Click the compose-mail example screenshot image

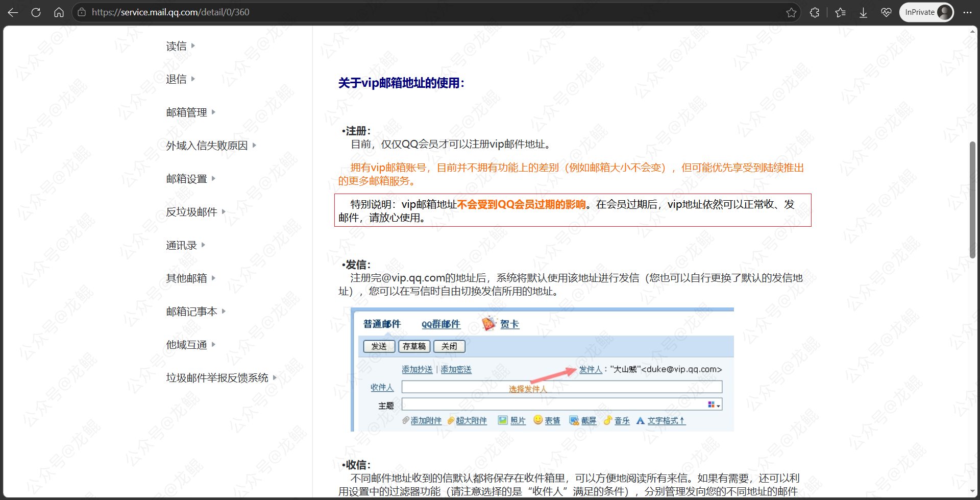point(542,370)
